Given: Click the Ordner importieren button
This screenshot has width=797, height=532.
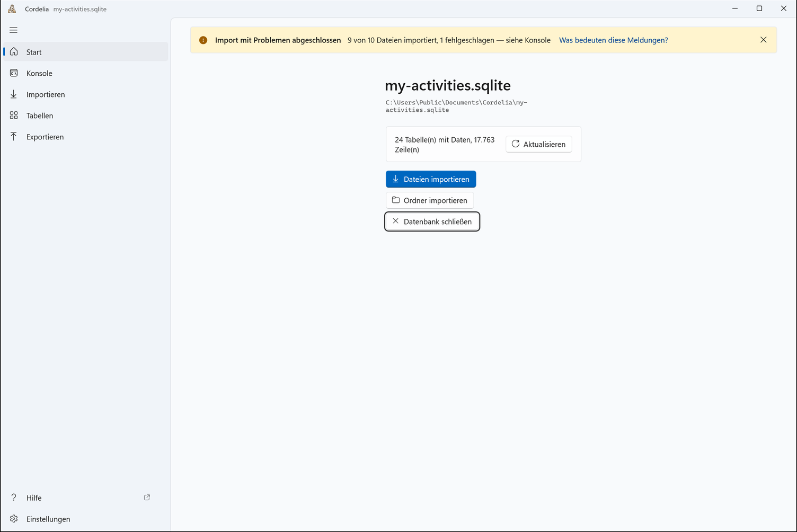Looking at the screenshot, I should tap(430, 200).
